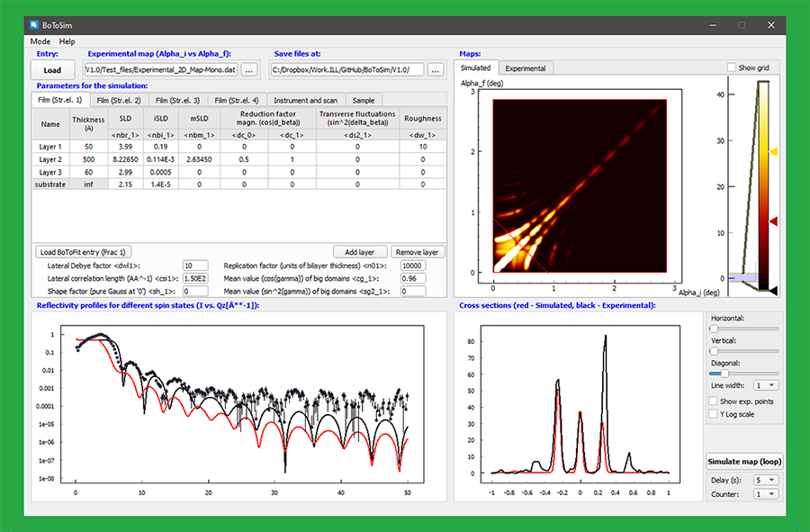Click the BoToSim app icon in title bar
The image size is (810, 532).
pos(34,25)
